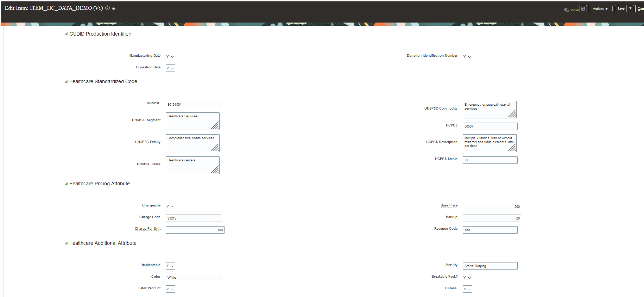Screen dimensions: 644x297
Task: Open the Save button dropdown arrow
Action: [x=630, y=9]
